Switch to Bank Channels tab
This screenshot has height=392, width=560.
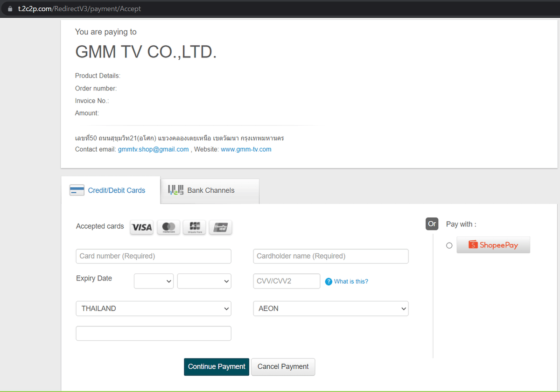pos(210,190)
